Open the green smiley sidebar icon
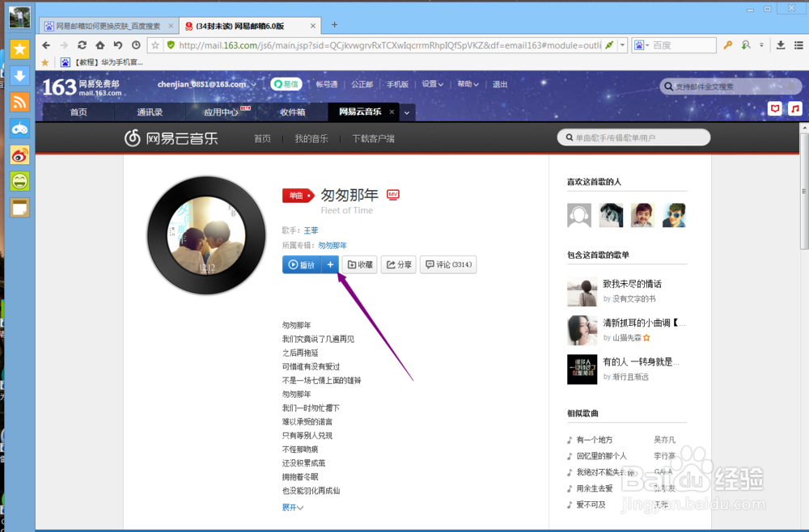This screenshot has height=532, width=809. [x=19, y=181]
